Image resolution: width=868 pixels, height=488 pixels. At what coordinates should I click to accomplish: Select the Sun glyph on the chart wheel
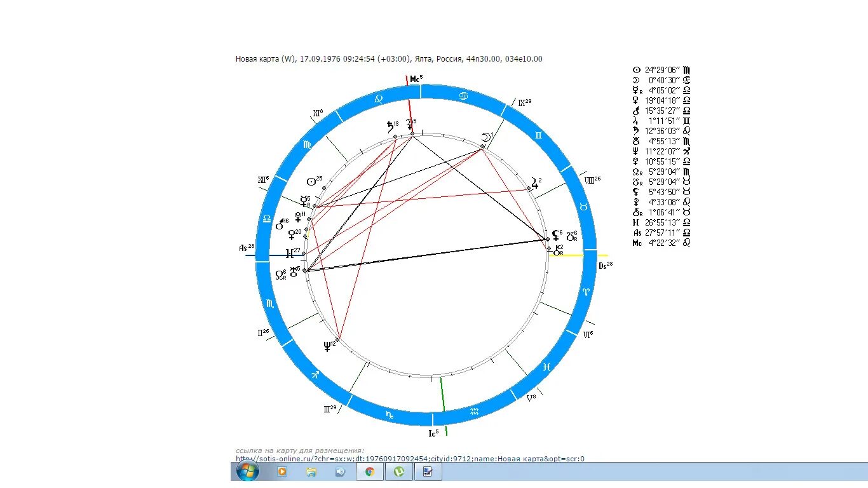pos(311,182)
